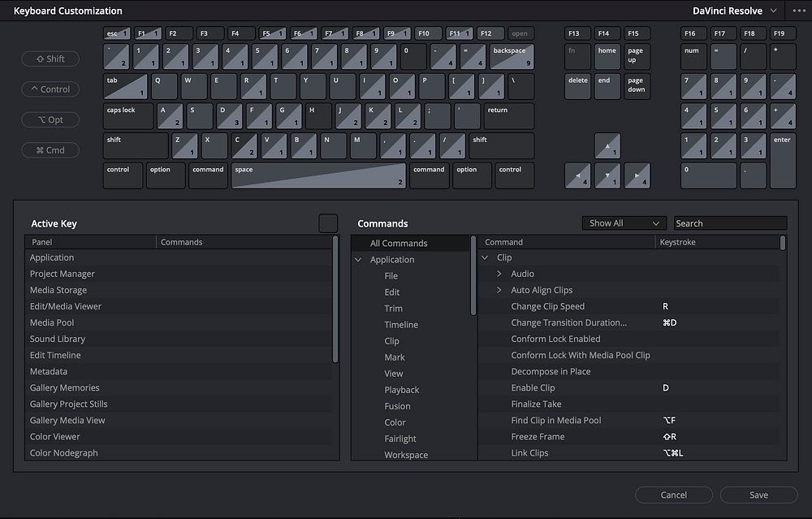Click the Cancel button
The height and width of the screenshot is (519, 812).
(x=673, y=495)
